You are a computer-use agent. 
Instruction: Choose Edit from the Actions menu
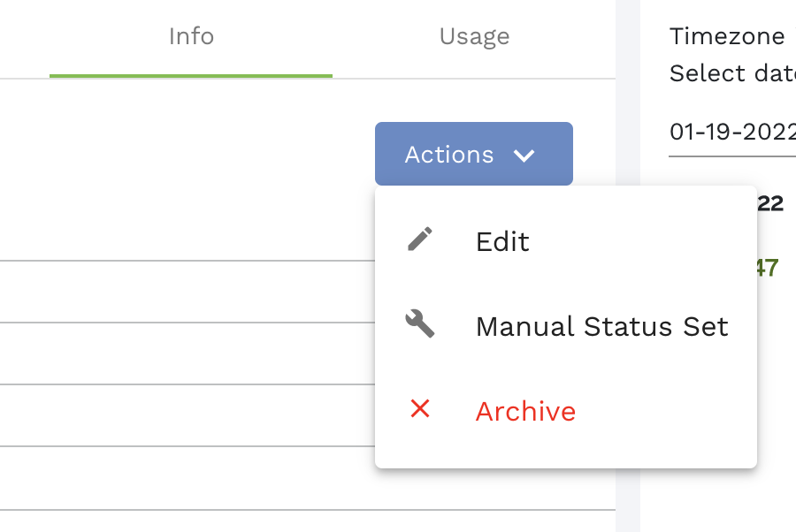pyautogui.click(x=502, y=241)
